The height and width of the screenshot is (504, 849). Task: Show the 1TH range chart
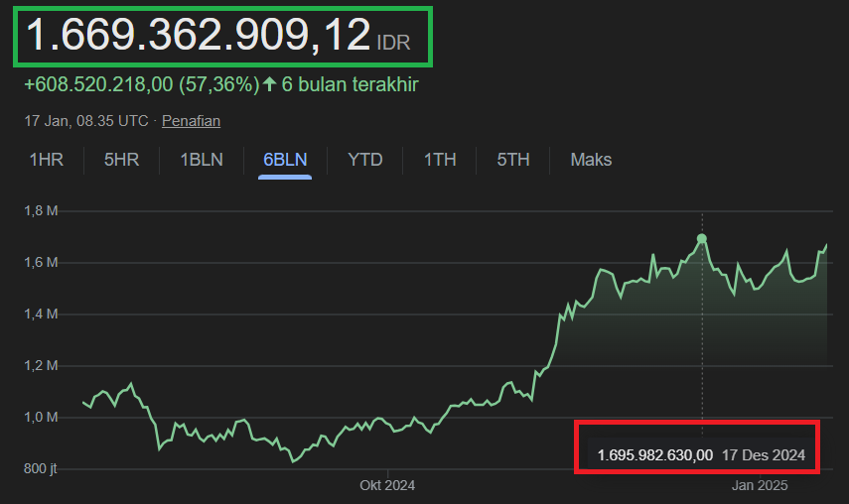[x=440, y=160]
